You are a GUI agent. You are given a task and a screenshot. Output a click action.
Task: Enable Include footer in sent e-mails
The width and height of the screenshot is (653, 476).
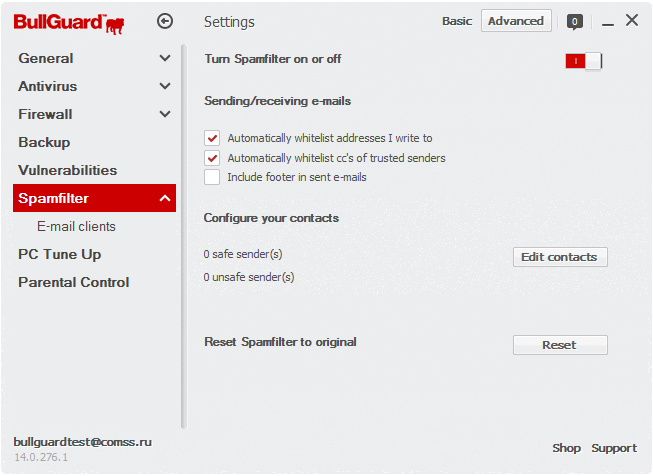coord(212,177)
